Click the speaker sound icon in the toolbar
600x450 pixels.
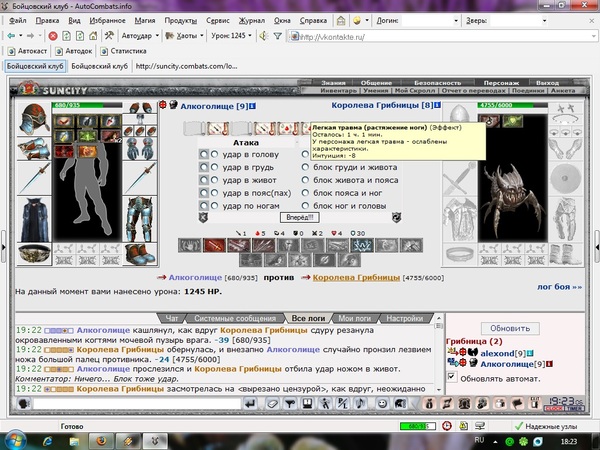pos(263,36)
